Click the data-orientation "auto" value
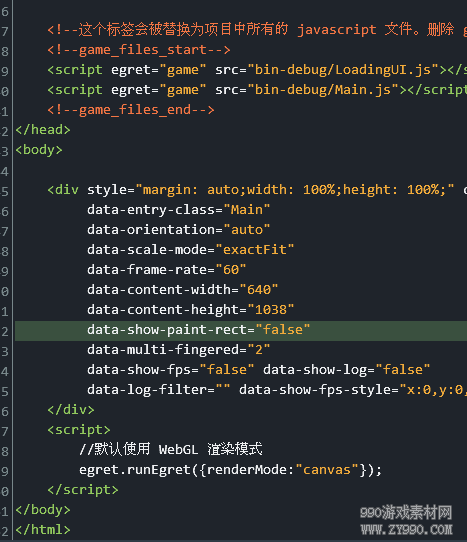Screen dimensions: 467x542 coord(247,230)
